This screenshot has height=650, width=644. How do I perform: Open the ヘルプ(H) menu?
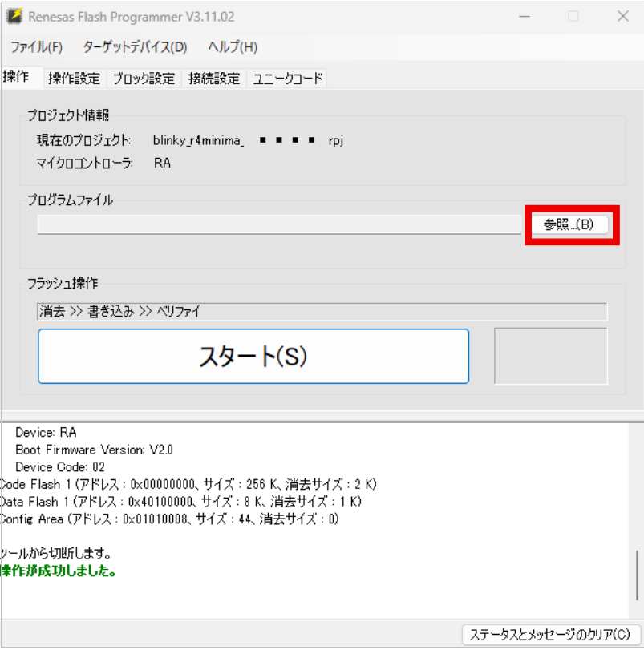pyautogui.click(x=233, y=47)
